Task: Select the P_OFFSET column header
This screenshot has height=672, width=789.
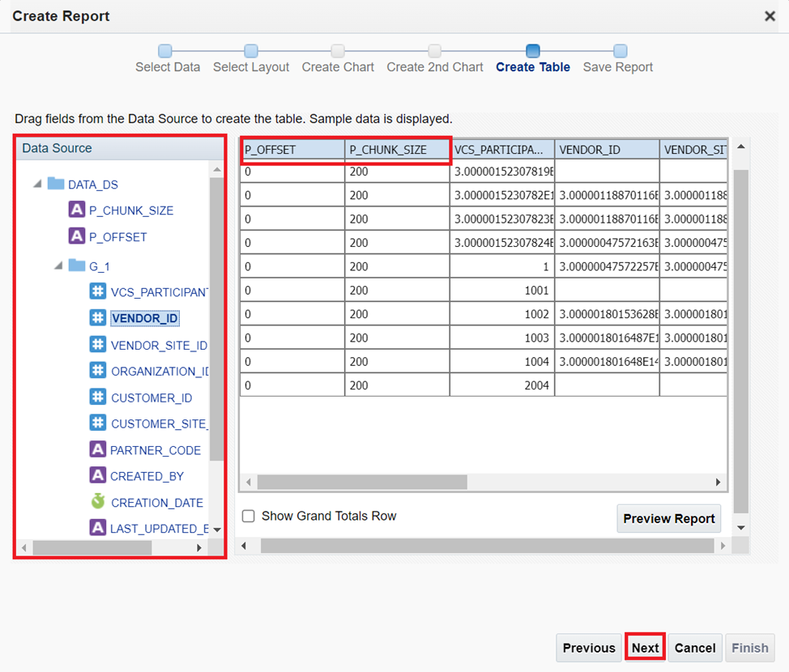Action: (x=292, y=150)
